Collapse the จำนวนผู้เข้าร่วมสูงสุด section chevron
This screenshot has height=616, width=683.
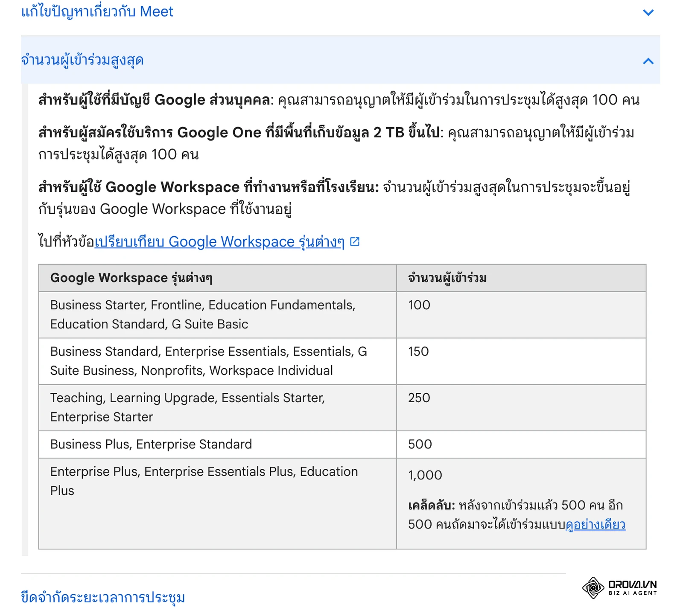(648, 61)
